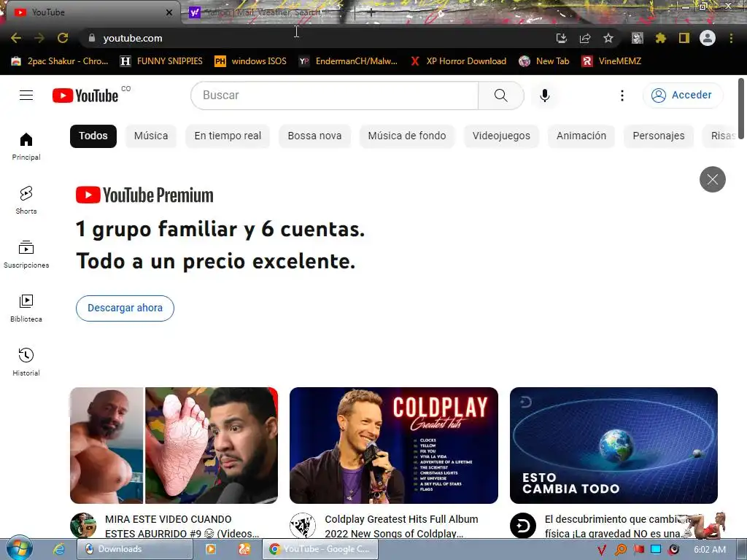Open a new tab with plus button
This screenshot has height=560, width=747.
(371, 13)
